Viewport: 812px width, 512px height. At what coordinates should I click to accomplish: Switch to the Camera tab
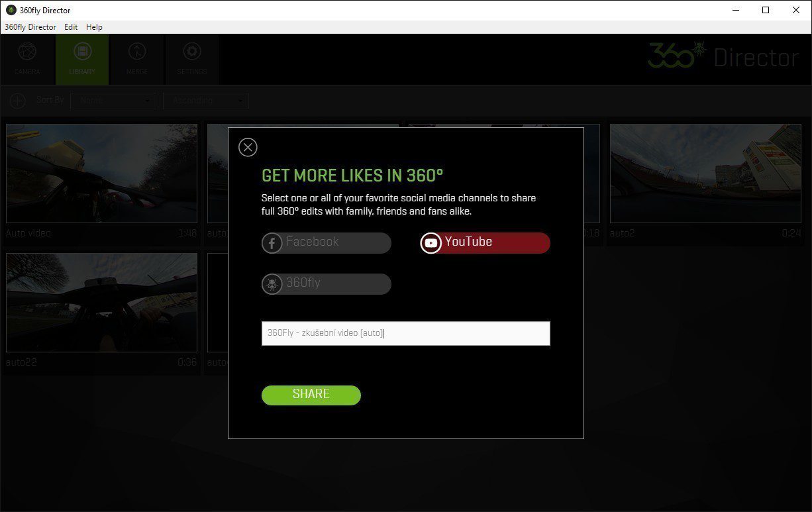point(27,60)
